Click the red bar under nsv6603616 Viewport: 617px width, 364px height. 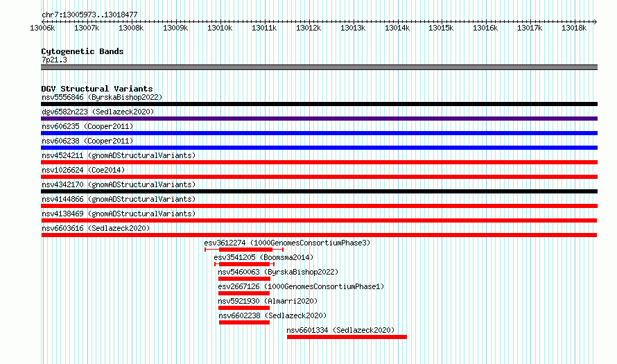(319, 235)
